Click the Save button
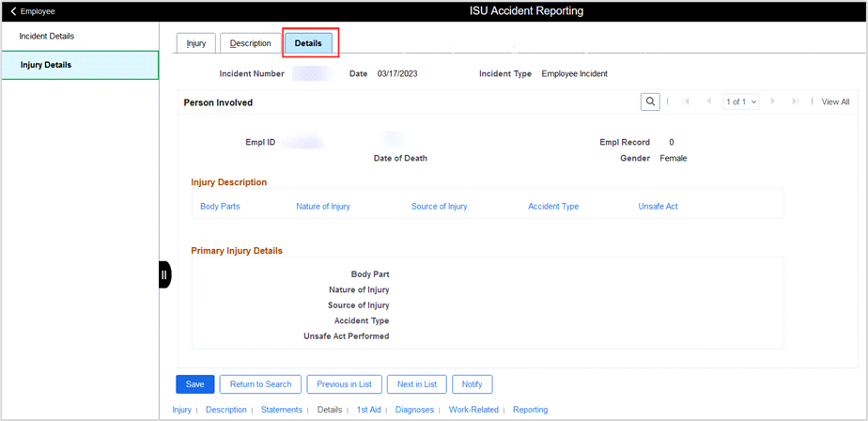Image resolution: width=868 pixels, height=421 pixels. tap(194, 384)
